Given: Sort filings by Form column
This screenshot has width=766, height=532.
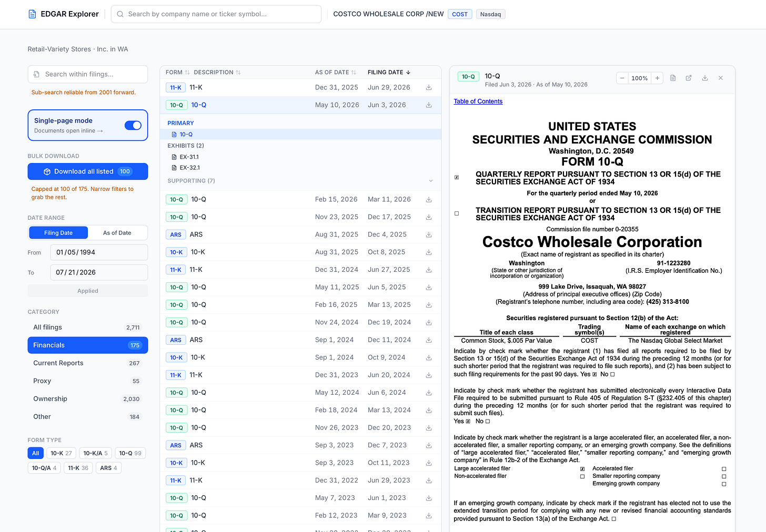Looking at the screenshot, I should click(x=177, y=73).
